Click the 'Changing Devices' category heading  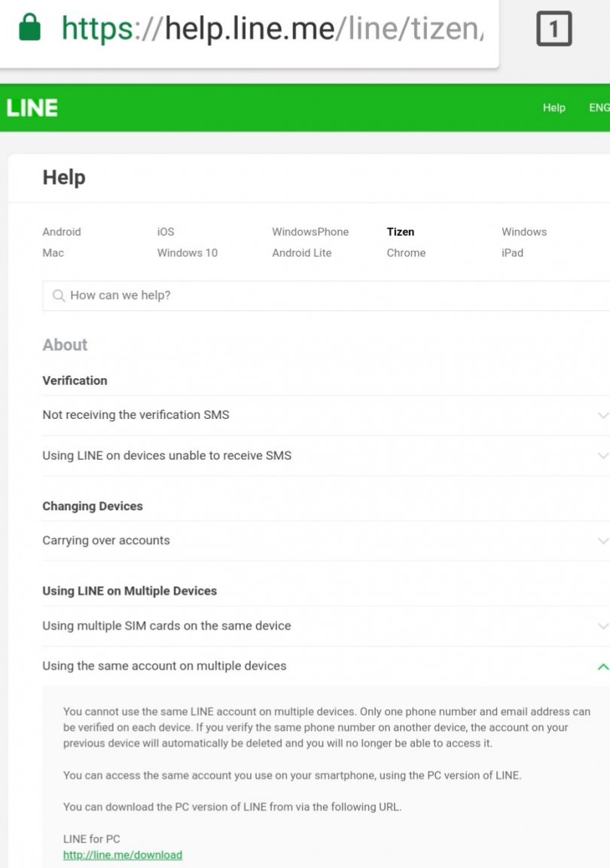93,506
